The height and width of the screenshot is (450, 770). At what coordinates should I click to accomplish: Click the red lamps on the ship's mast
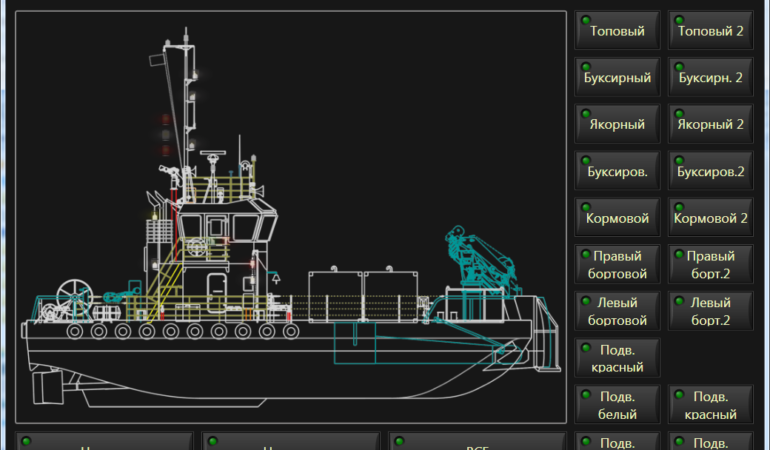[x=166, y=135]
